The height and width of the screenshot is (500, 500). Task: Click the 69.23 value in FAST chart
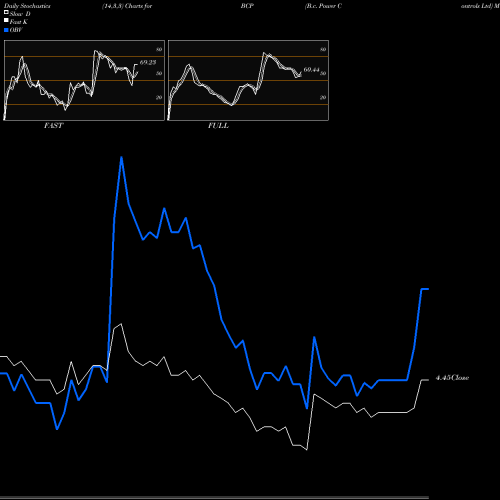pos(148,62)
